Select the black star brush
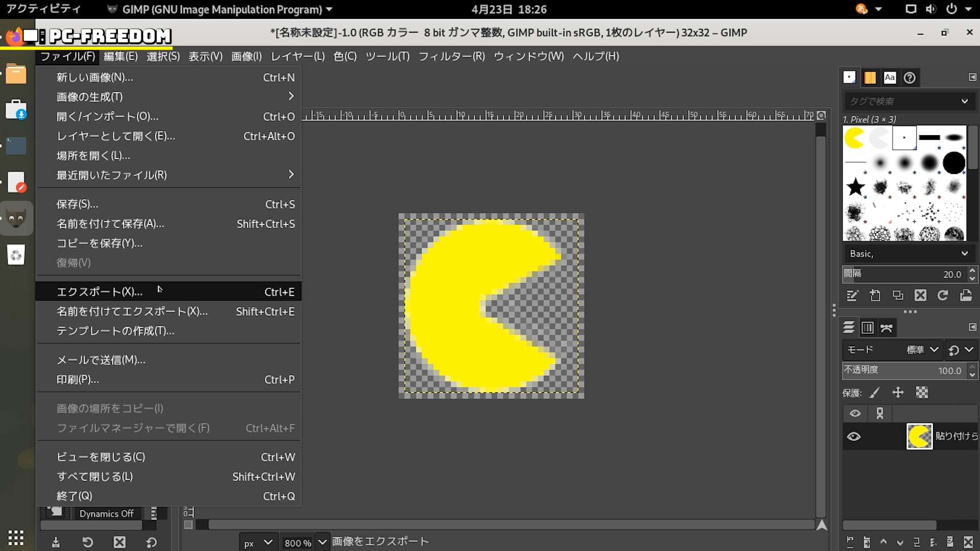The height and width of the screenshot is (551, 980). click(855, 187)
